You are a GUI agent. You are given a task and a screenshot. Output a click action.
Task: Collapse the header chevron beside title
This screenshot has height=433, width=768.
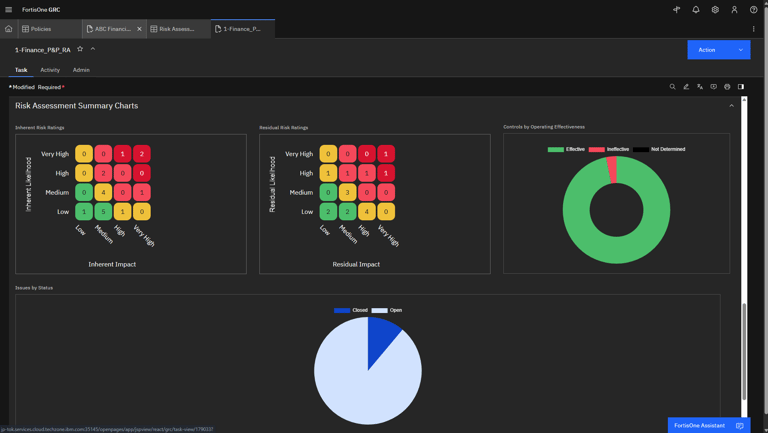[93, 49]
